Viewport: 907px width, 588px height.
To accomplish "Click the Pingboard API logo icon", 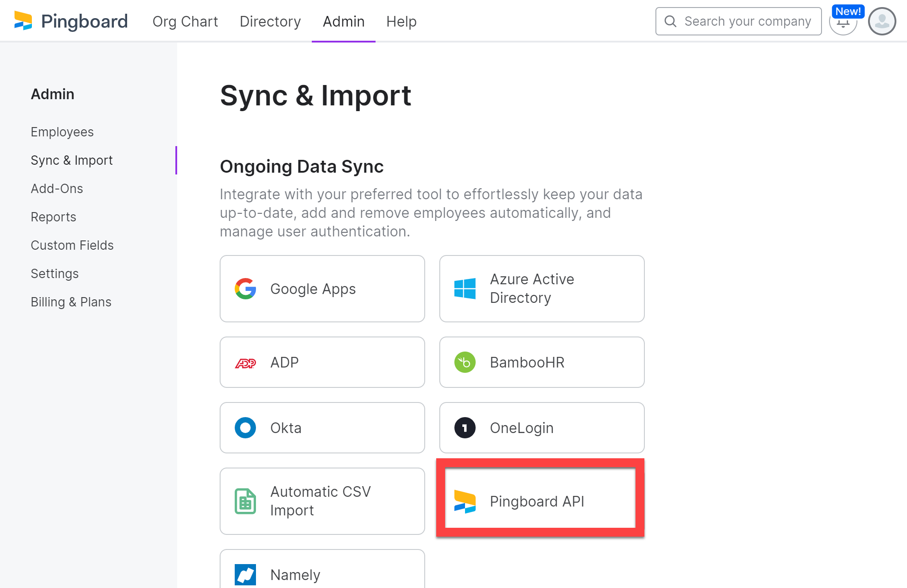I will pos(465,502).
